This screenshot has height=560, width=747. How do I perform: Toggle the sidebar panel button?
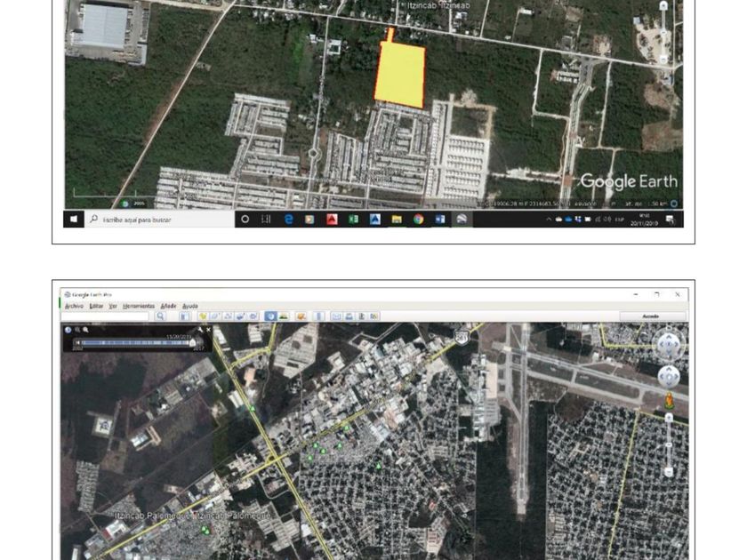(x=183, y=316)
